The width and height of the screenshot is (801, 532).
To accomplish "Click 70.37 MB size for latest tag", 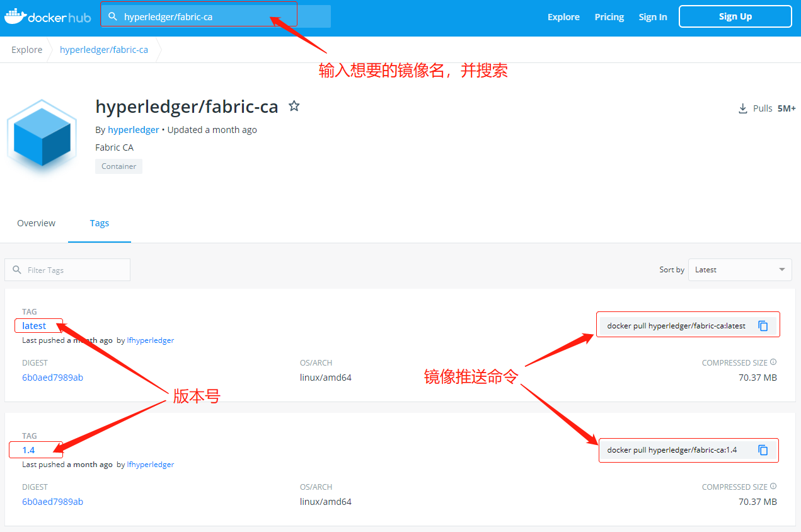I will coord(758,378).
